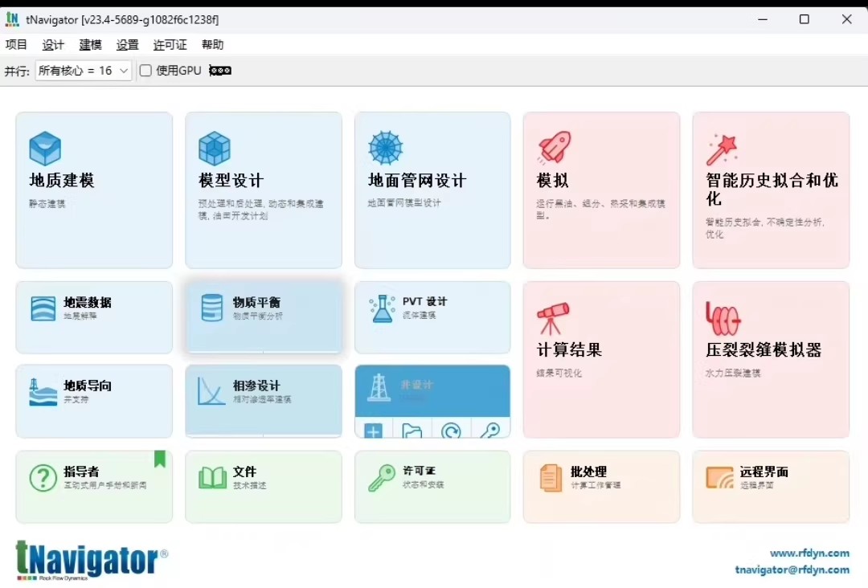Screen dimensions: 868x588
Task: Open the 项目 menu
Action: 16,45
